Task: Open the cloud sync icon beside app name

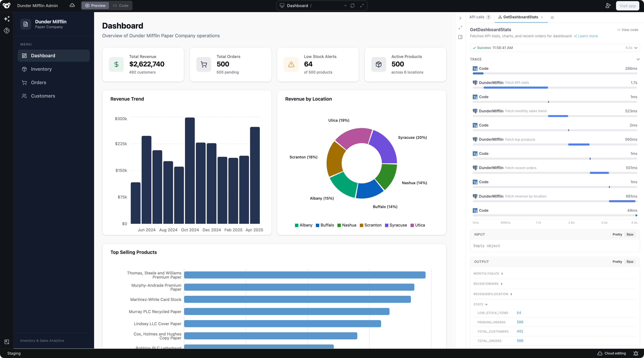Action: pos(72,6)
